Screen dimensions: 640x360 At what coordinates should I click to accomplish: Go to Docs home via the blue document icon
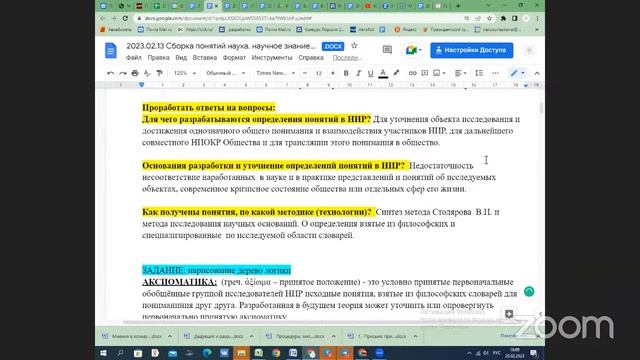111,51
